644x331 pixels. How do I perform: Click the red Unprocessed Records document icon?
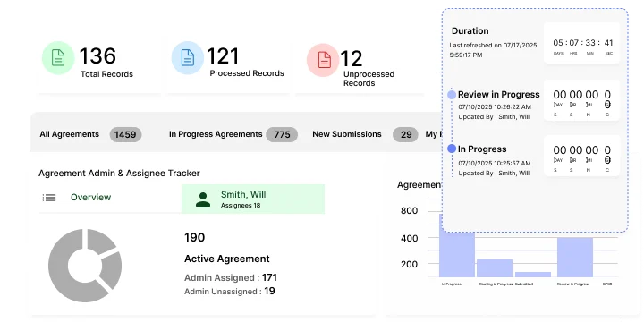tap(324, 60)
